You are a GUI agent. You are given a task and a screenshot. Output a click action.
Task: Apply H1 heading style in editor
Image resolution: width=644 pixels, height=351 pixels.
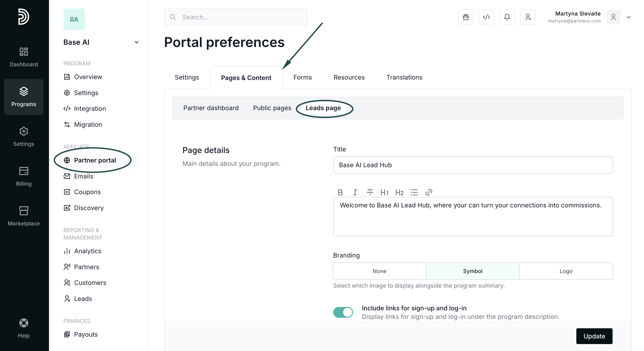[384, 192]
